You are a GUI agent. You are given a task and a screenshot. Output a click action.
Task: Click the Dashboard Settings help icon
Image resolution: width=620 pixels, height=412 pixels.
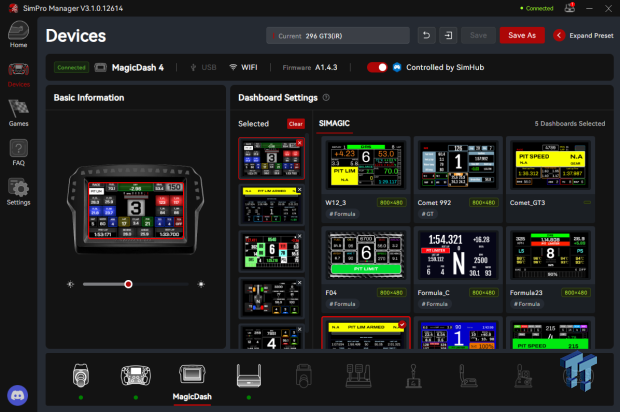(326, 97)
